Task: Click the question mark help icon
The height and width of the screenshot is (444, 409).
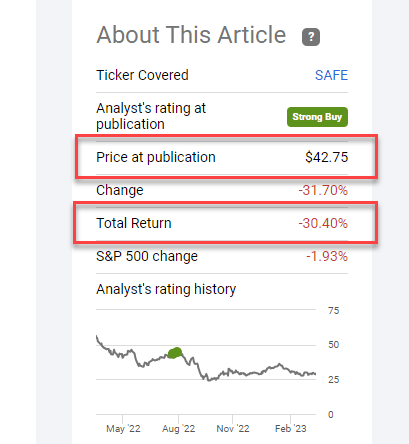Action: pos(311,37)
